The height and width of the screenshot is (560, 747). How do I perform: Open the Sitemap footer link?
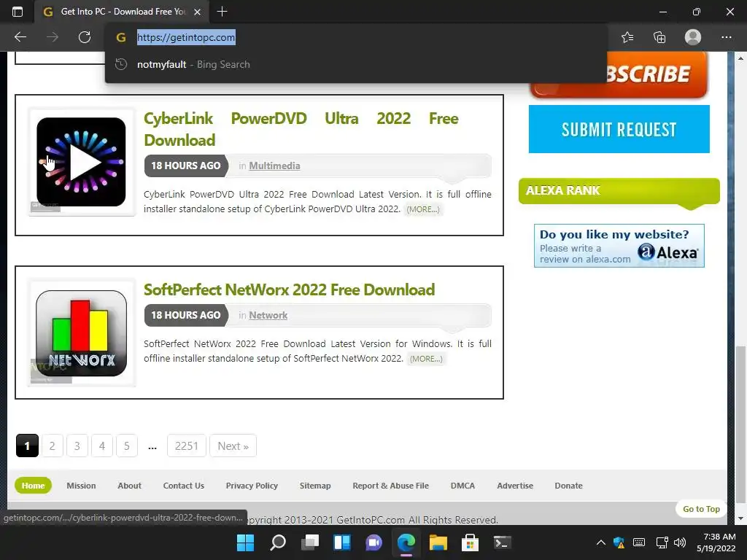(x=315, y=485)
